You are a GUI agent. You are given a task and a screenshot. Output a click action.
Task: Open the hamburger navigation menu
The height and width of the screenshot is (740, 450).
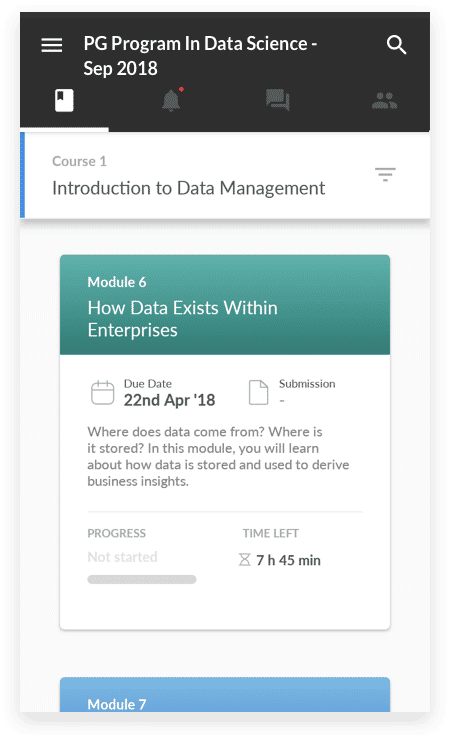[51, 45]
